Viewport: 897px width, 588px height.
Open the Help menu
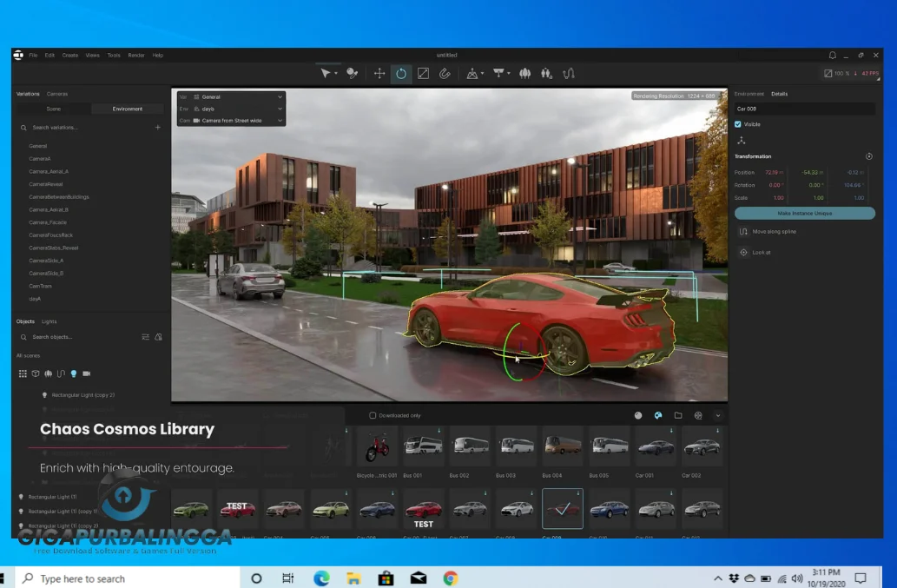[x=158, y=56]
